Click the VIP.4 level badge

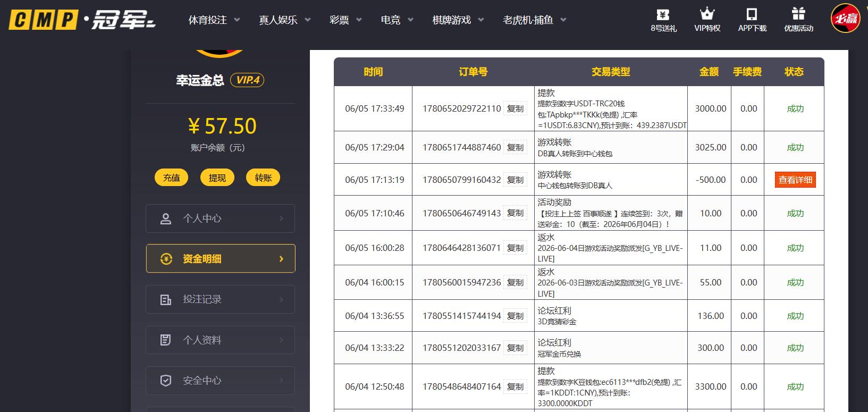pos(247,80)
